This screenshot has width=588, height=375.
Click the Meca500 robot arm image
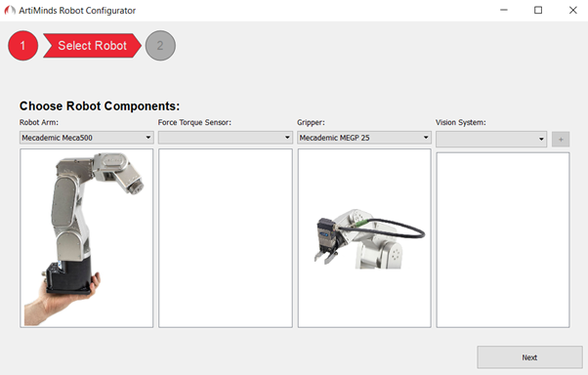87,238
